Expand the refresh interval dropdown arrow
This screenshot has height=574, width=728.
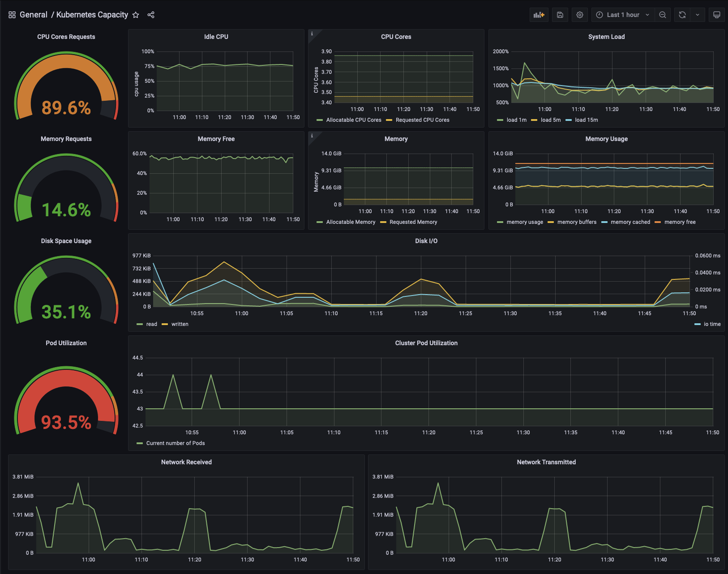coord(697,15)
